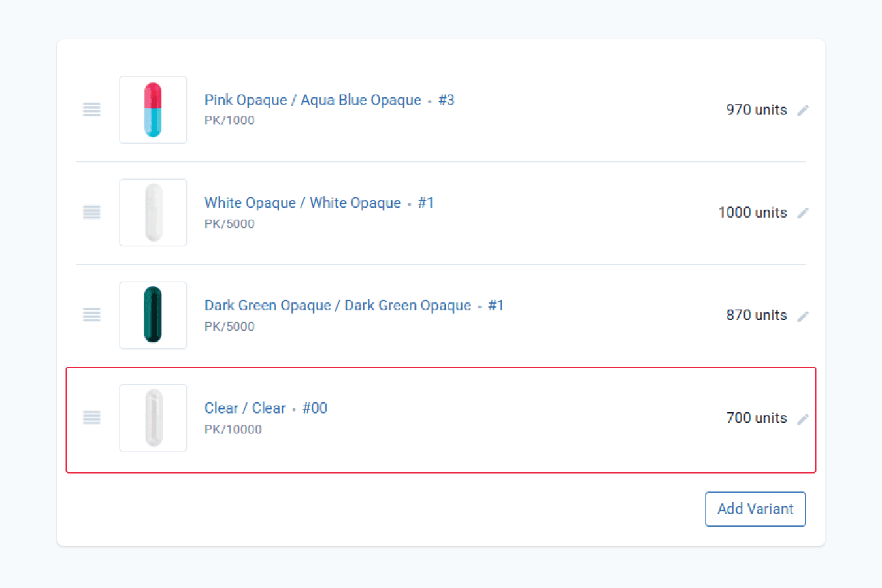
Task: Click the 1000 units quantity text
Action: (x=753, y=212)
